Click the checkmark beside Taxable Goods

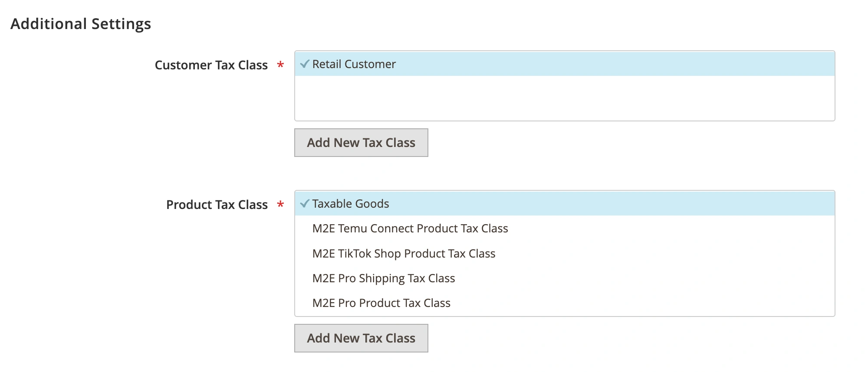coord(305,204)
